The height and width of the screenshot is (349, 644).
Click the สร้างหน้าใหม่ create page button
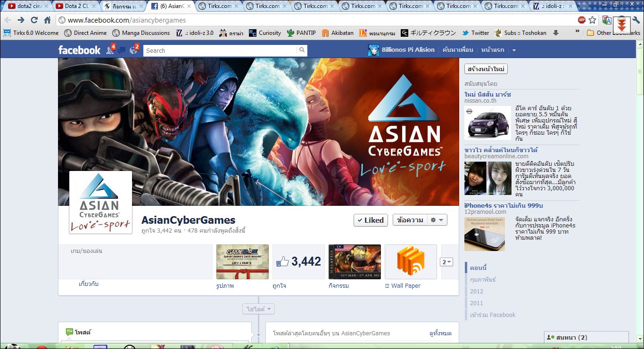click(486, 69)
